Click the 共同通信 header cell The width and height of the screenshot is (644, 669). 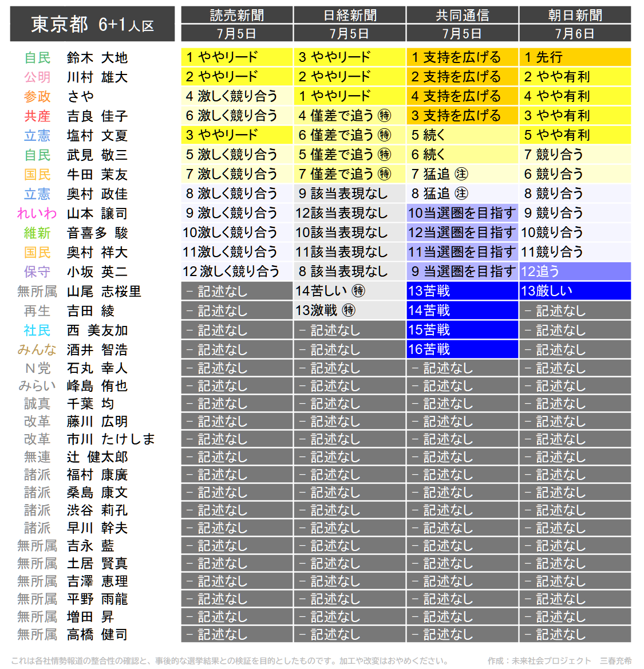[463, 15]
